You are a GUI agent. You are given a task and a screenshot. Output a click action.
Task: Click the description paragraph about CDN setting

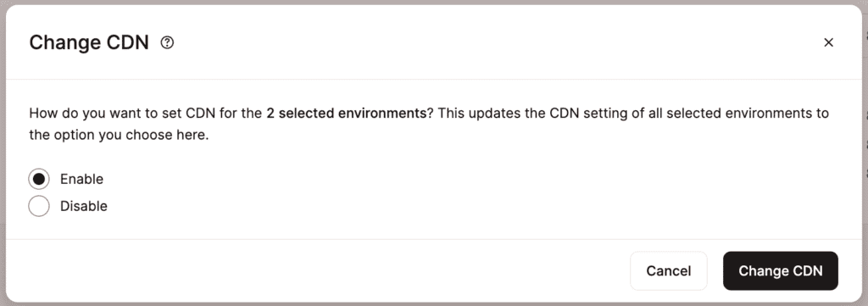[x=429, y=124]
